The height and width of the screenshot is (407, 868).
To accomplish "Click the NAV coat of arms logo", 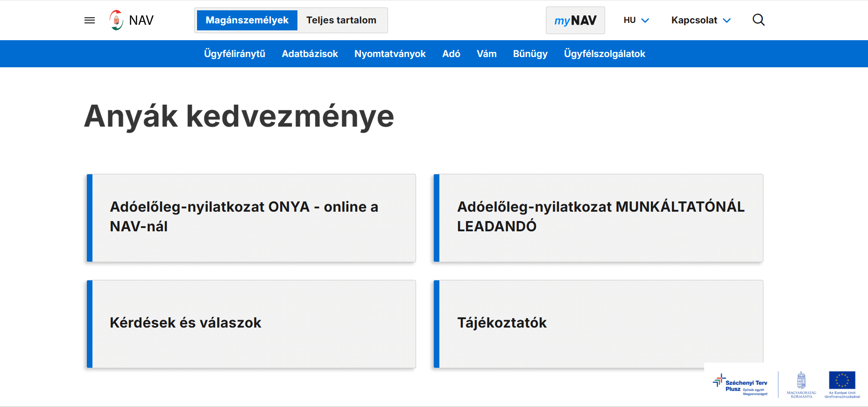I will [116, 20].
